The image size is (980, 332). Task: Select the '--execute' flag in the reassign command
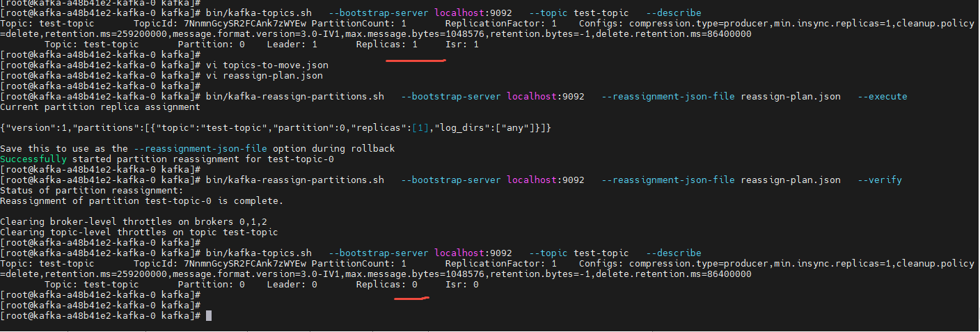882,97
